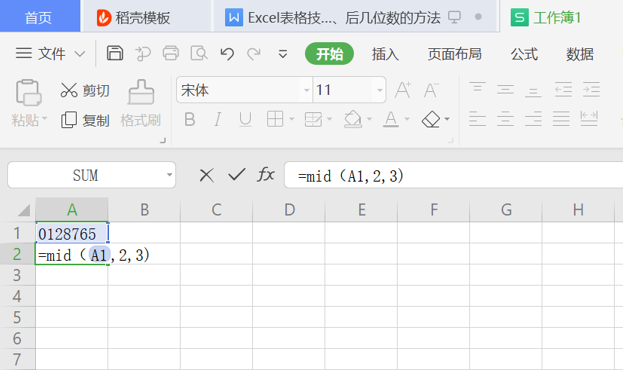Open the font size dropdown arrow
The width and height of the screenshot is (626, 378).
[380, 90]
